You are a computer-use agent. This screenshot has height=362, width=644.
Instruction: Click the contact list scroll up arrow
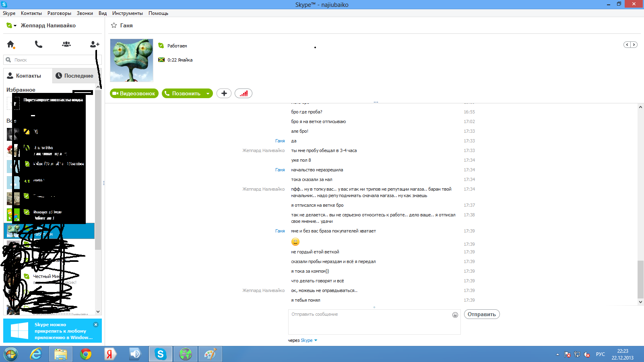pyautogui.click(x=98, y=87)
